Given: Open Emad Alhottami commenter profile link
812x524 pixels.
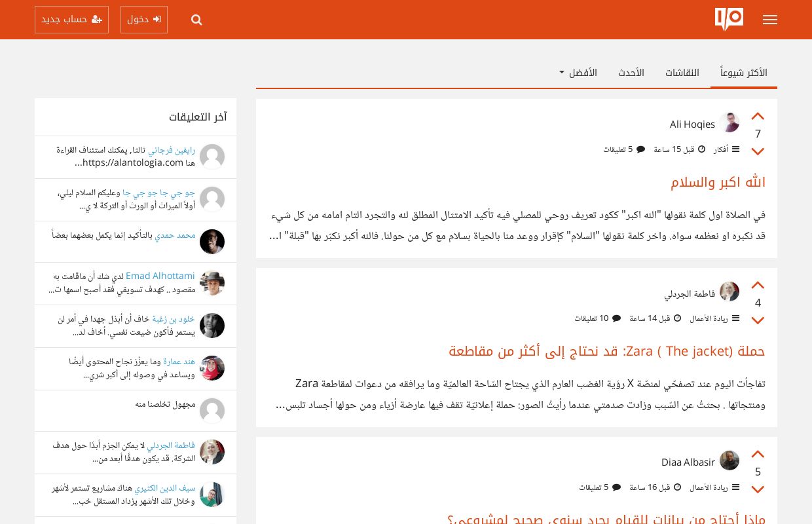Looking at the screenshot, I should pos(160,276).
